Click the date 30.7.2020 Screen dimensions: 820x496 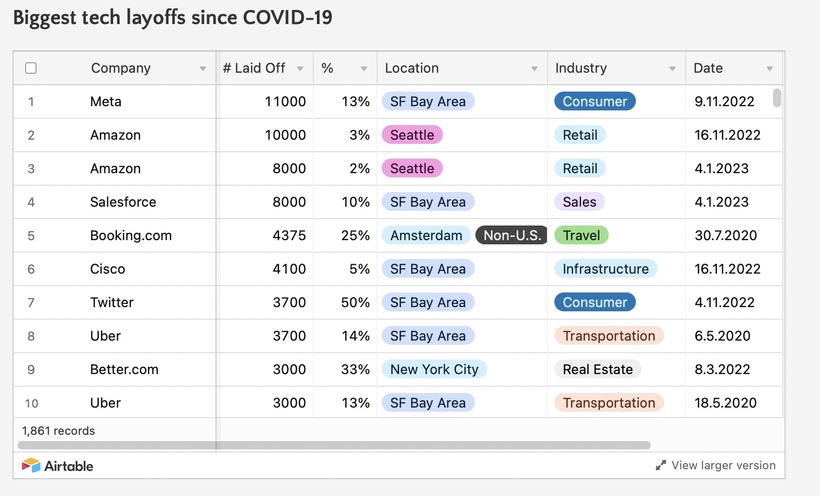click(726, 235)
